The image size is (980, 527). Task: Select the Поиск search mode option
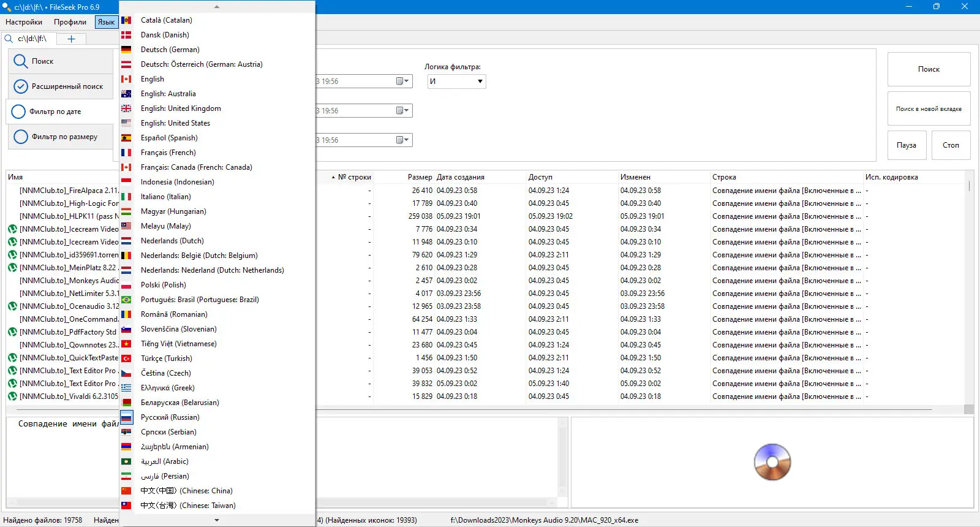point(61,61)
